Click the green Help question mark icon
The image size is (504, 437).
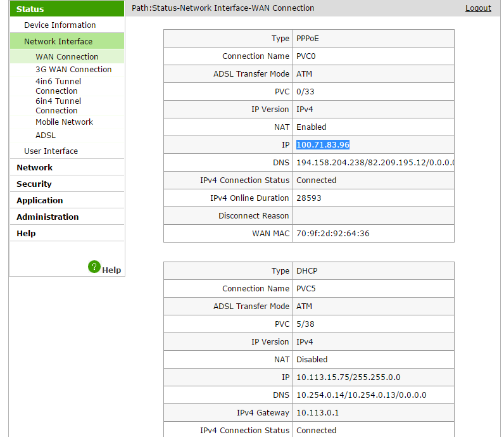pos(94,267)
